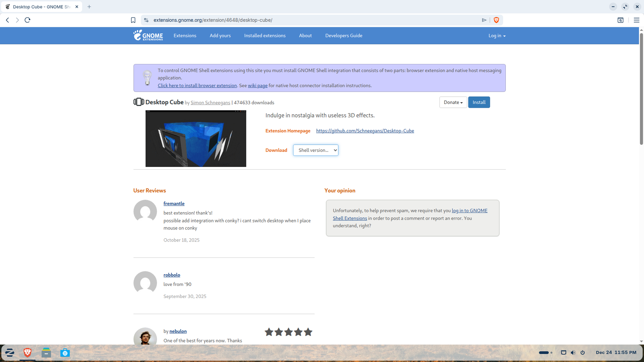Reload the current page

tap(27, 20)
